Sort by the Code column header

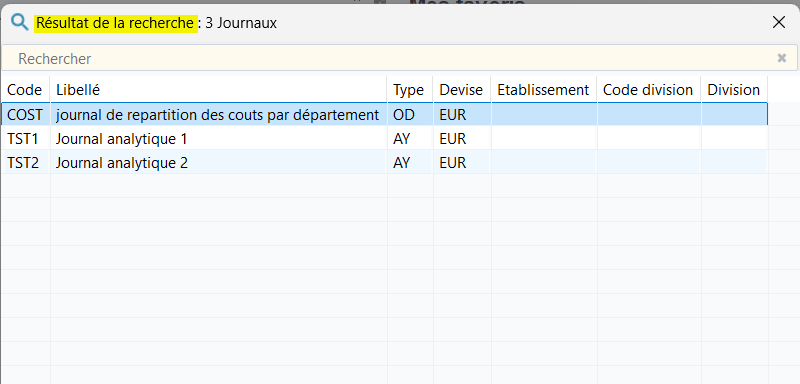pyautogui.click(x=24, y=90)
